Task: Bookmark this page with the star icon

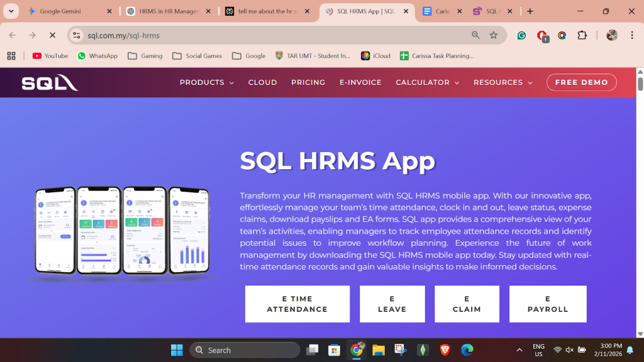Action: (494, 36)
